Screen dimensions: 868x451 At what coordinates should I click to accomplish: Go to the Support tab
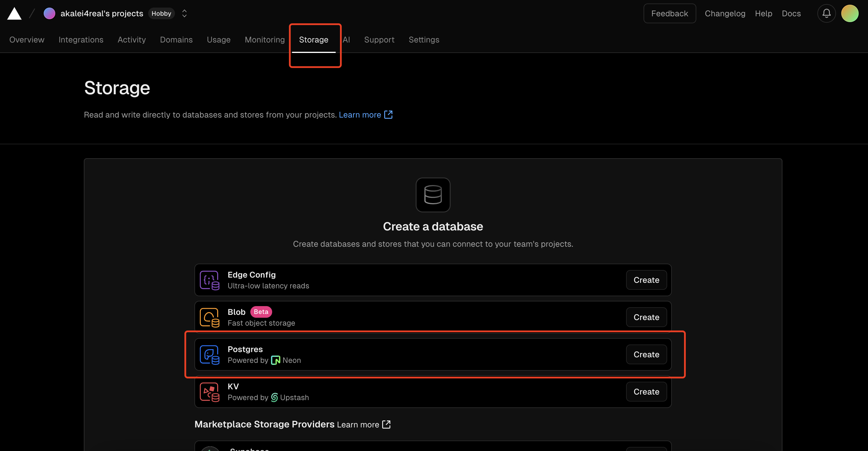[379, 40]
